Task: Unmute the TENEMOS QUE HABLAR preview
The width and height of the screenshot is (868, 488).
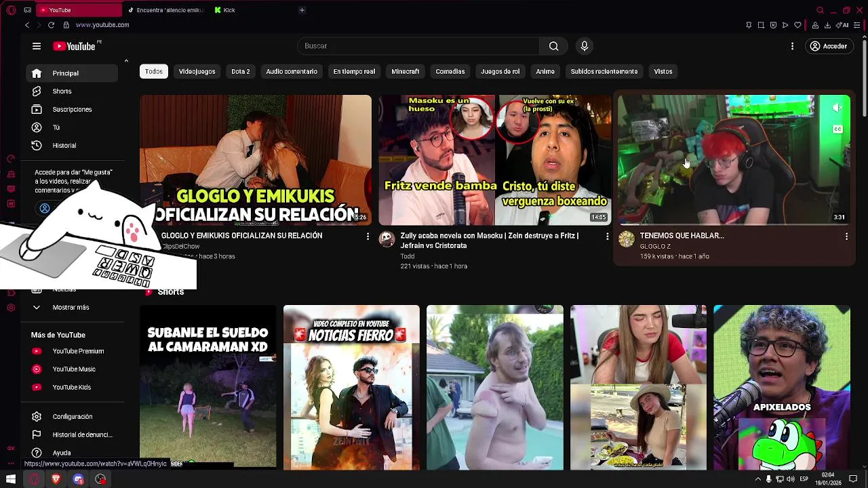Action: [x=837, y=108]
